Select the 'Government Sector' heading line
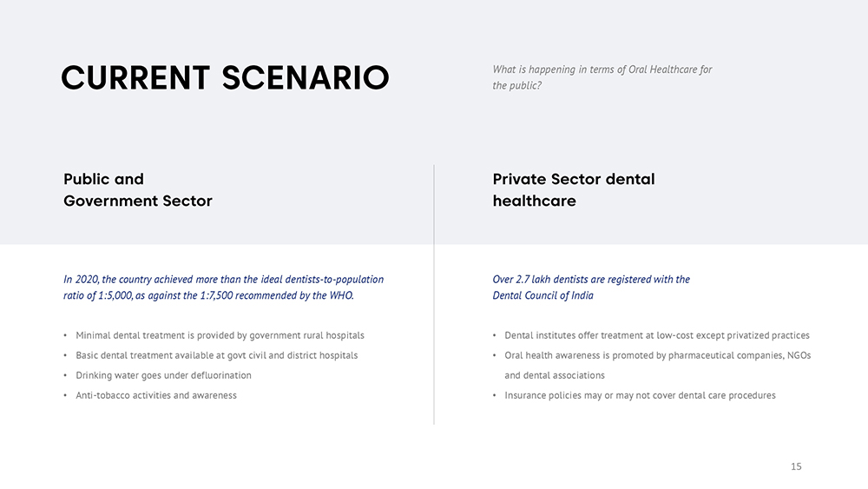The image size is (868, 489). pos(137,201)
